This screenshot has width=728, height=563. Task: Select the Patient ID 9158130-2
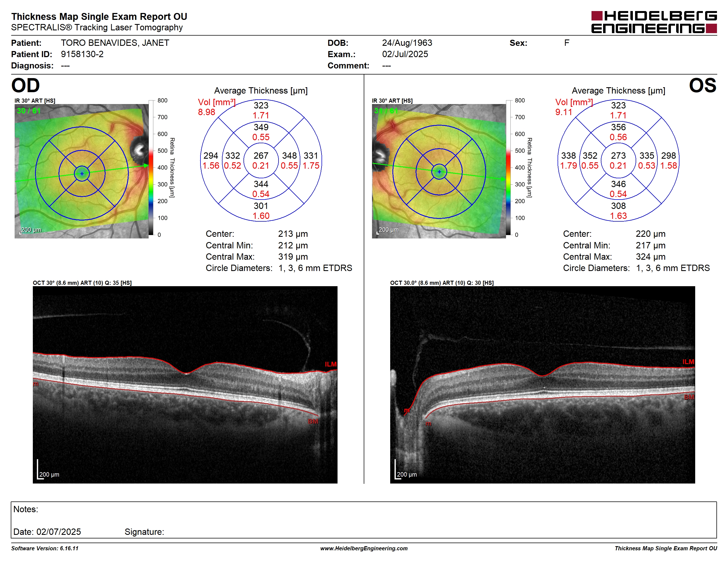(82, 54)
